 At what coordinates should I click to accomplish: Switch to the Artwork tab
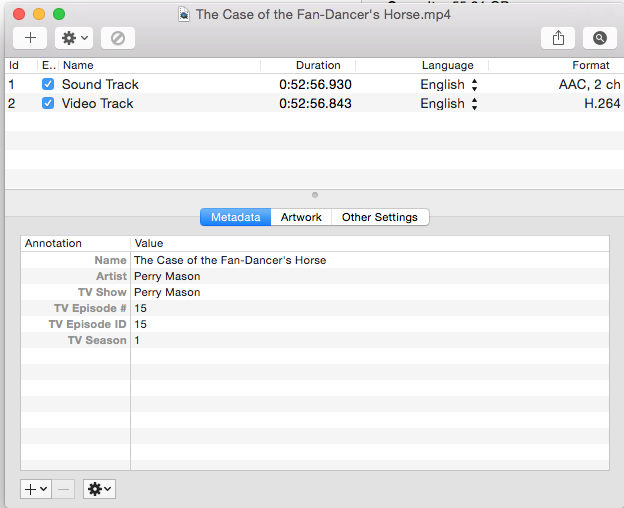coord(301,217)
